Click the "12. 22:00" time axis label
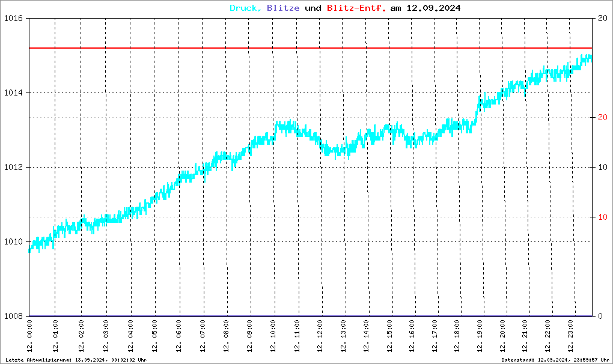 tap(547, 336)
